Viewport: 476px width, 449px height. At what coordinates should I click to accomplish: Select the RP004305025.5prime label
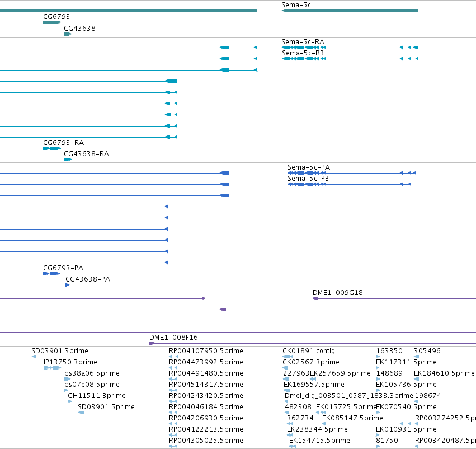(206, 440)
